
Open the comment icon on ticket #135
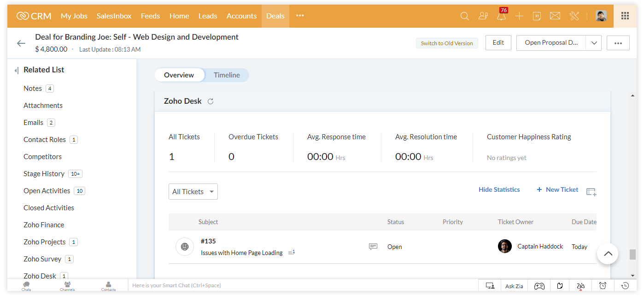373,247
